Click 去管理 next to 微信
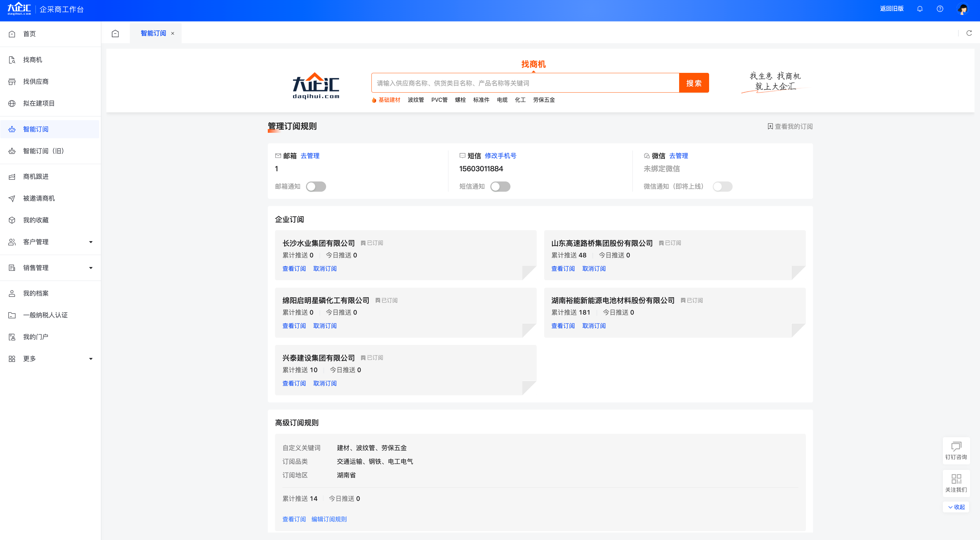 pos(678,156)
